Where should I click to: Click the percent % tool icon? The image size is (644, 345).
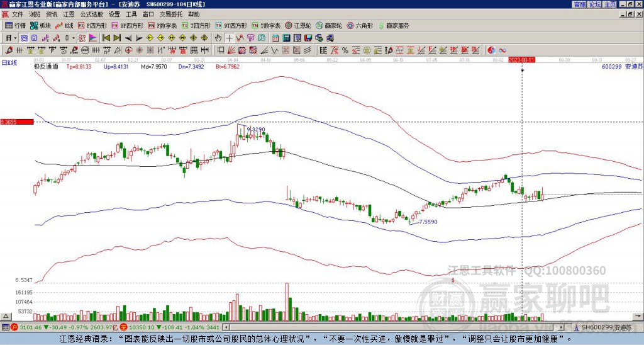click(345, 50)
